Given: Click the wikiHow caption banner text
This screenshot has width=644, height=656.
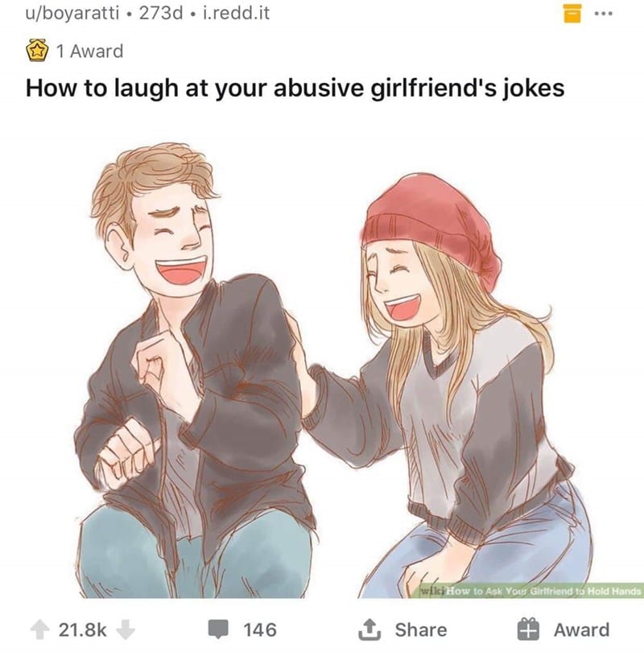Looking at the screenshot, I should click(543, 591).
